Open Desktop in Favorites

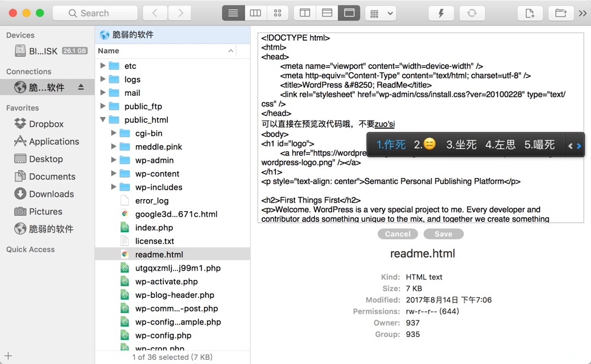[x=47, y=159]
